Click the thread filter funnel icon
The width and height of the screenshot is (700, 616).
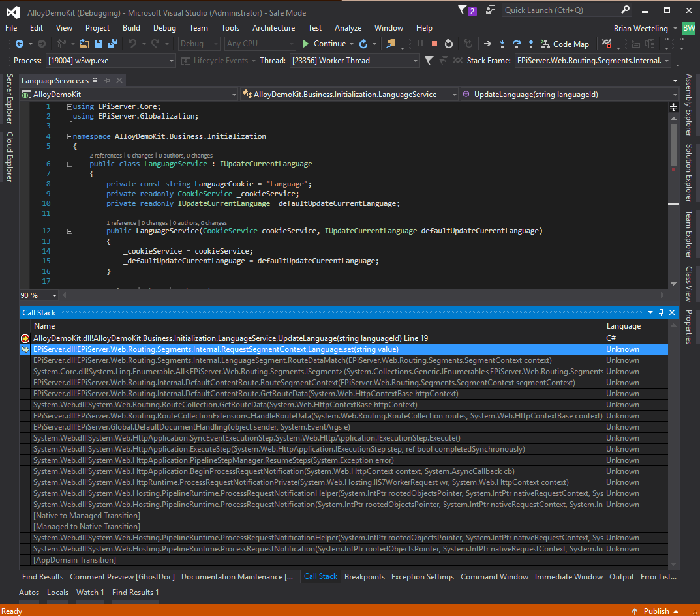tap(429, 60)
